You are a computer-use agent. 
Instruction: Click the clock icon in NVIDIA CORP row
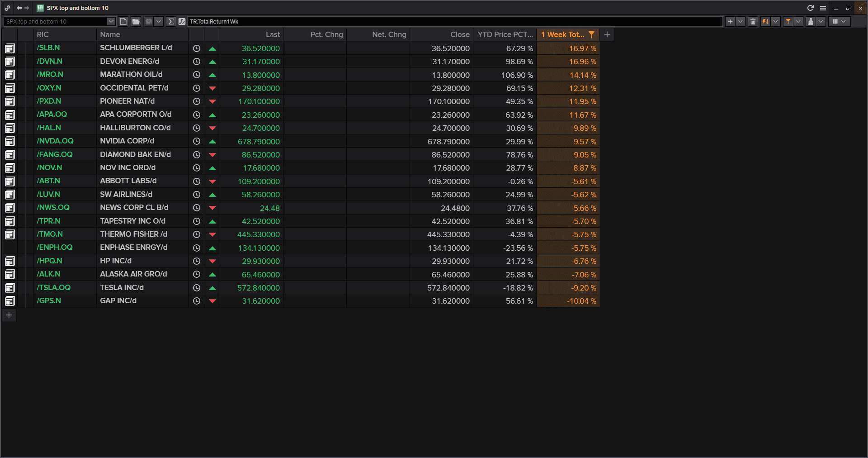(x=197, y=141)
